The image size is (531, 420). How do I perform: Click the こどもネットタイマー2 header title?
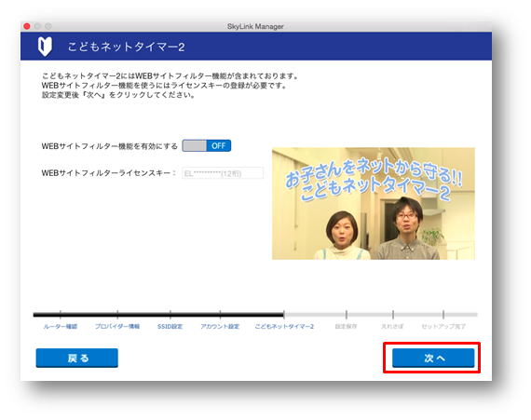click(x=127, y=47)
